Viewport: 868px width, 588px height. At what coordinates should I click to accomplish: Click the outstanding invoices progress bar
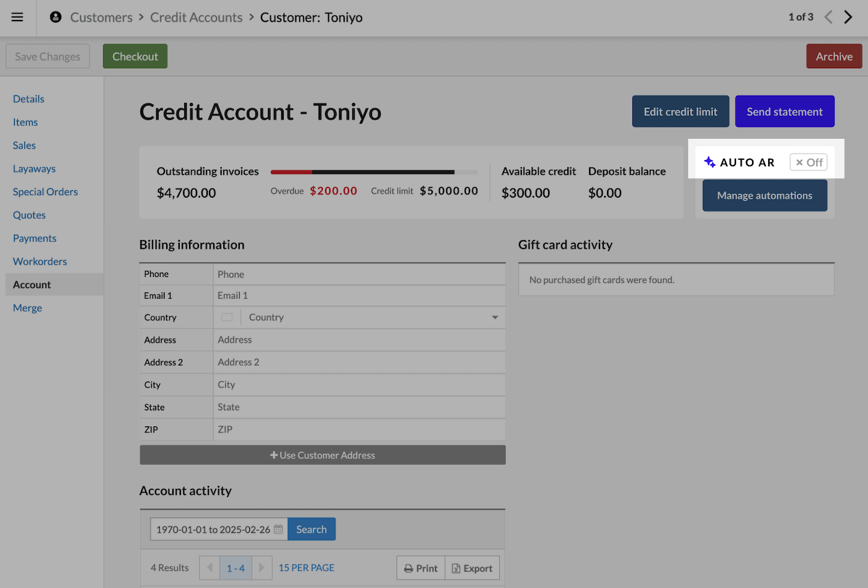pos(374,172)
